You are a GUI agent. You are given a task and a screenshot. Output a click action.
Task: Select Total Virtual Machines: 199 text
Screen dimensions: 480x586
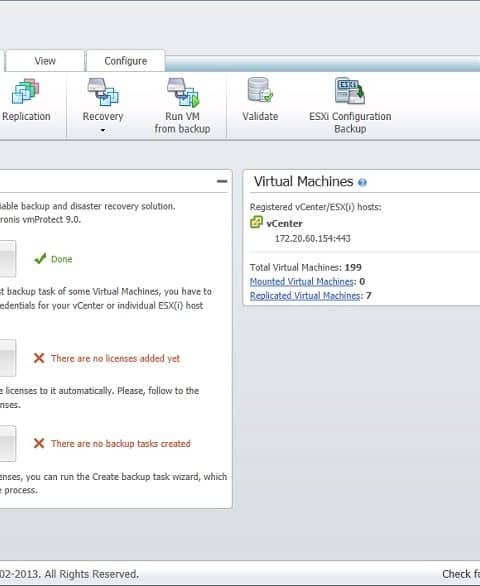tap(305, 268)
